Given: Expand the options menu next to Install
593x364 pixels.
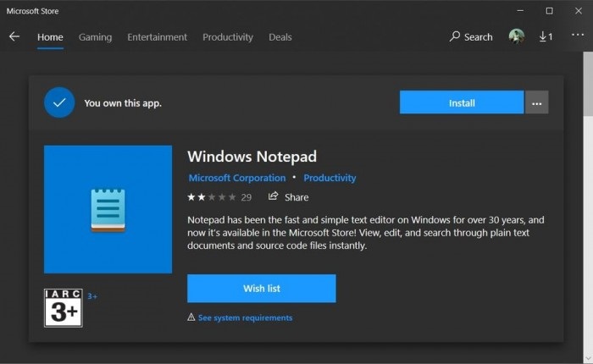Looking at the screenshot, I should tap(536, 102).
